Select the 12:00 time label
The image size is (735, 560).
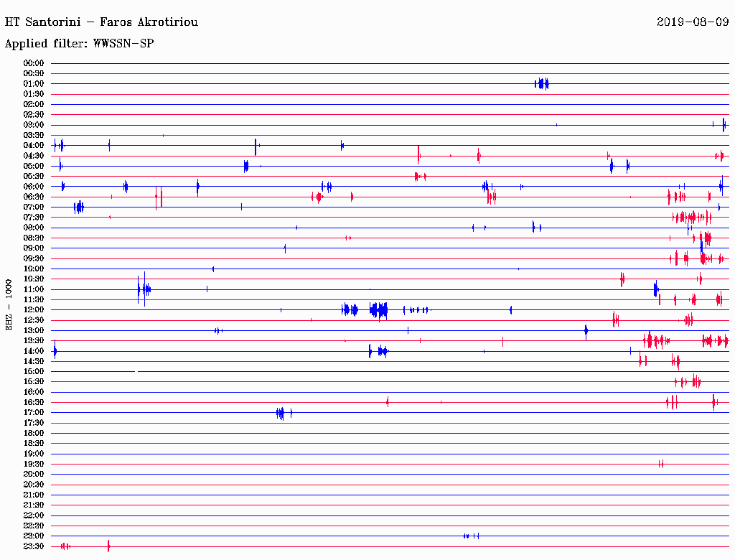(x=34, y=310)
